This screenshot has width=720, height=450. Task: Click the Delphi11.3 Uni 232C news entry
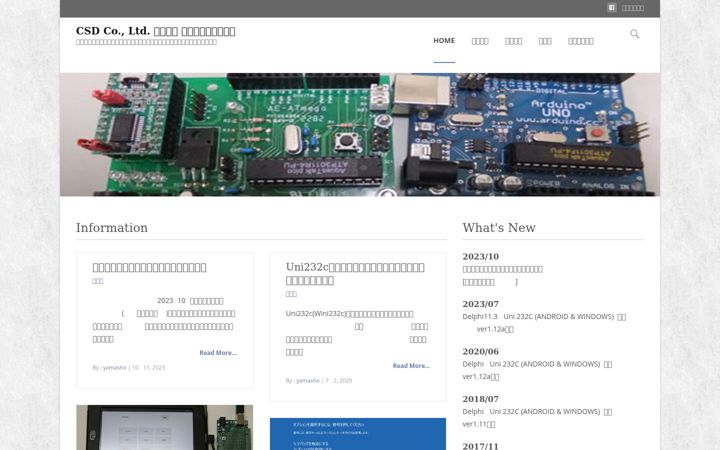click(x=544, y=323)
